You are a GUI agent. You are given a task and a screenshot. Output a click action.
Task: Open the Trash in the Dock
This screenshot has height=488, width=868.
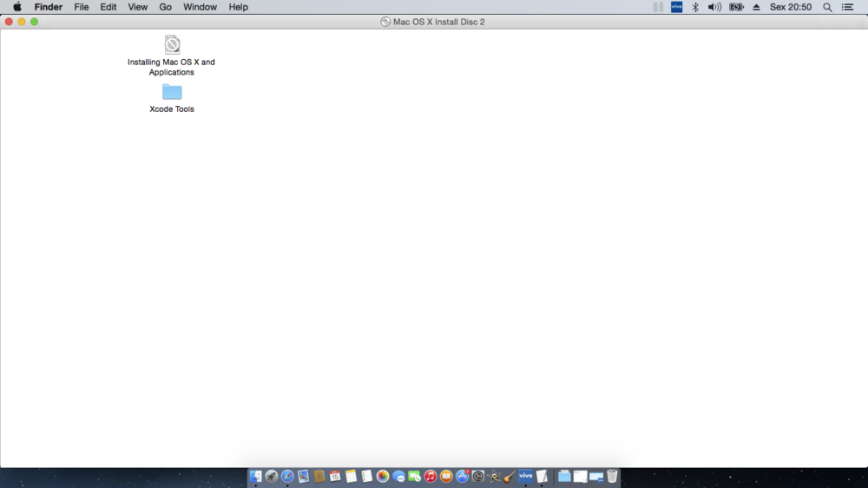612,477
